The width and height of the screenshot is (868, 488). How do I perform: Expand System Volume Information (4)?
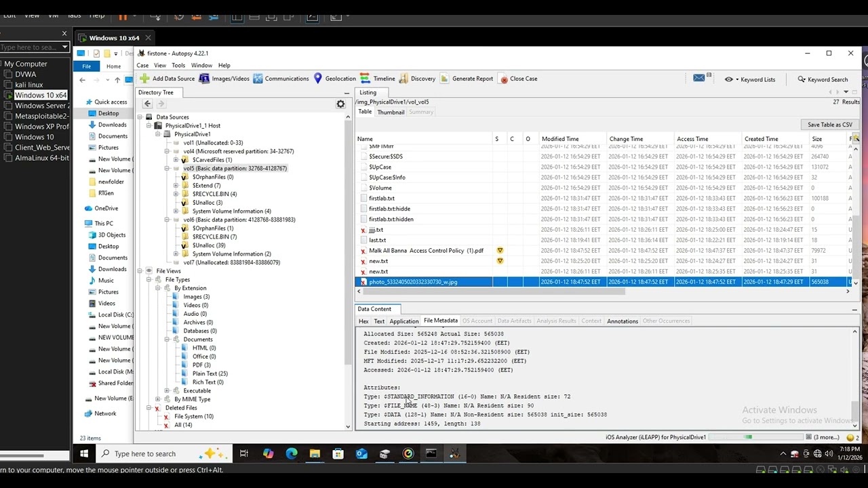point(176,211)
